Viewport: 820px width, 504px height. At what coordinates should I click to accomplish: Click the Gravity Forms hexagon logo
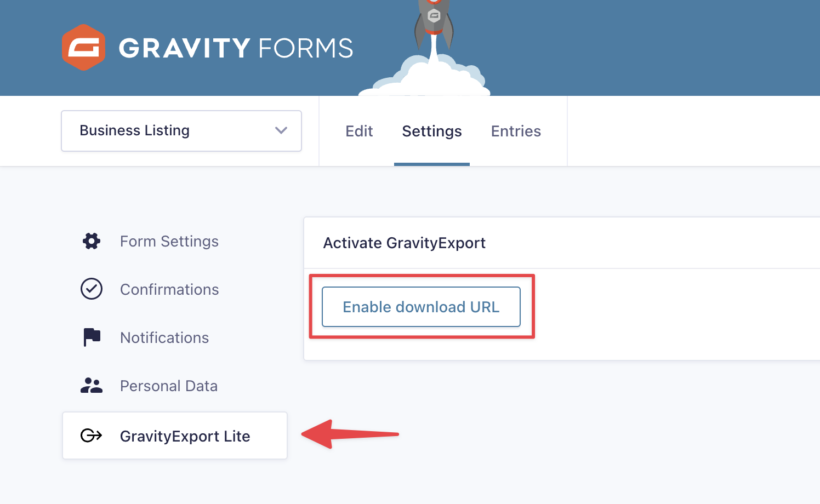pos(84,47)
